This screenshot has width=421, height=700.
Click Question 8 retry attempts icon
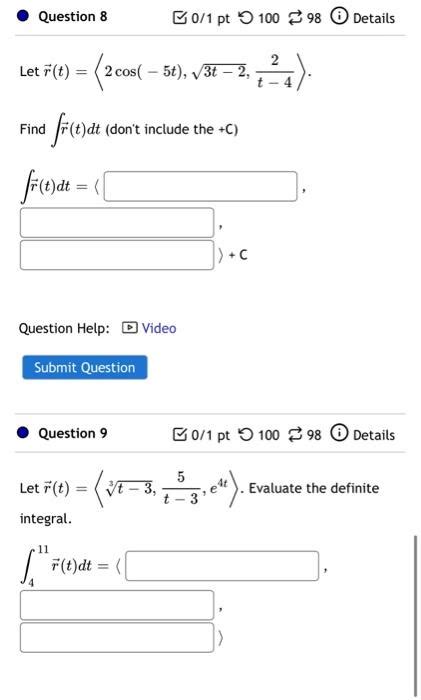point(246,18)
